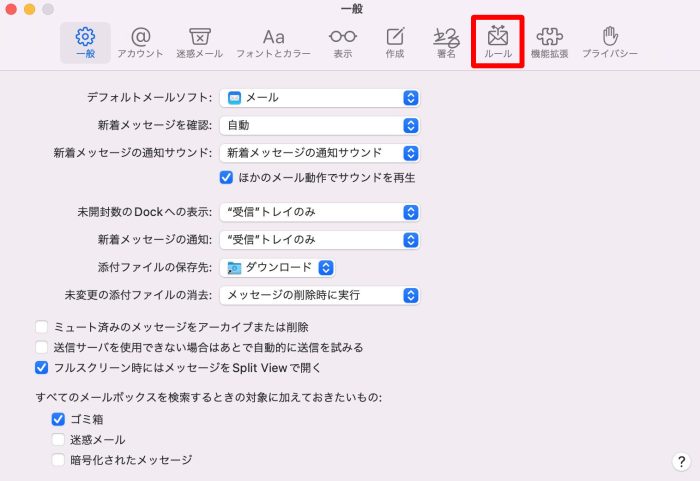The width and height of the screenshot is (700, 481).
Task: Open the 作成 (Composing) pane
Action: (395, 43)
